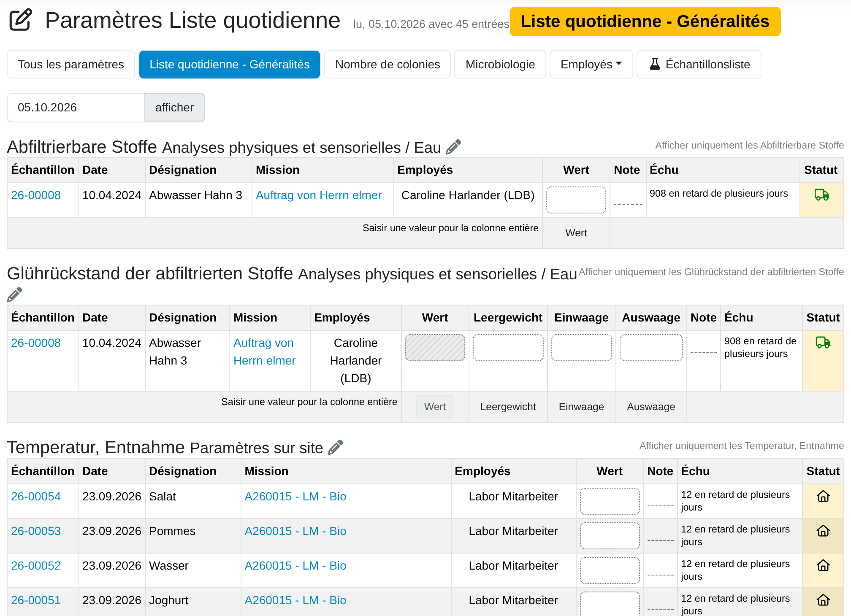The image size is (851, 616).
Task: Click the column-wide Einwaage field in footer
Action: [582, 407]
